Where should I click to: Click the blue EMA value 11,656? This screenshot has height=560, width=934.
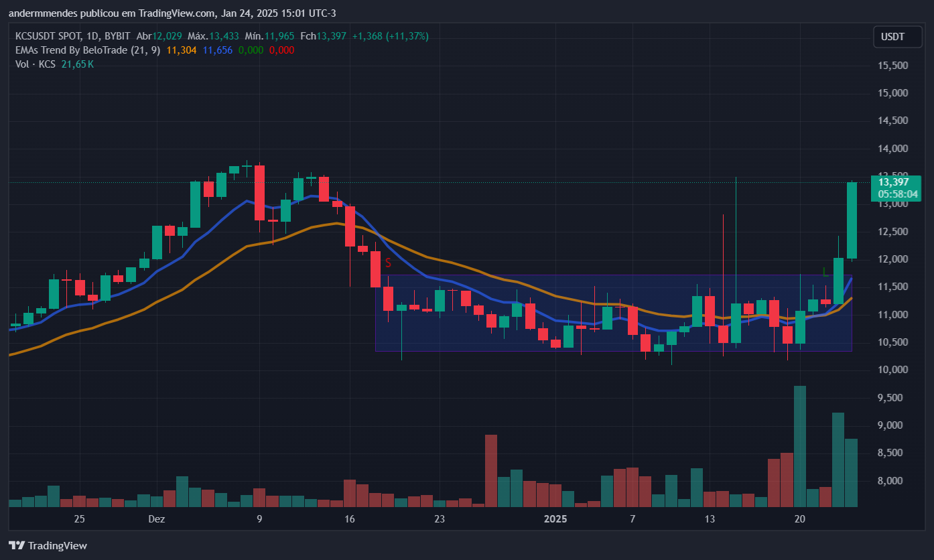coord(218,50)
